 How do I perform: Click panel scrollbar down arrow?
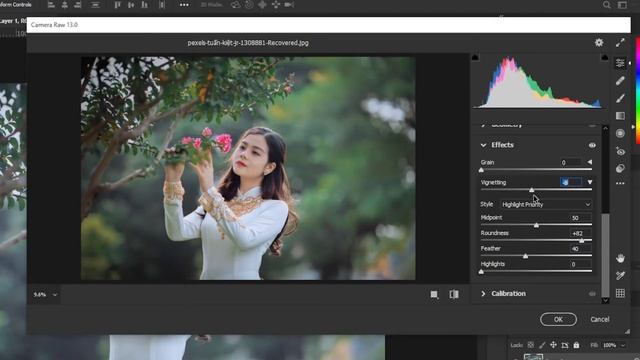605,300
